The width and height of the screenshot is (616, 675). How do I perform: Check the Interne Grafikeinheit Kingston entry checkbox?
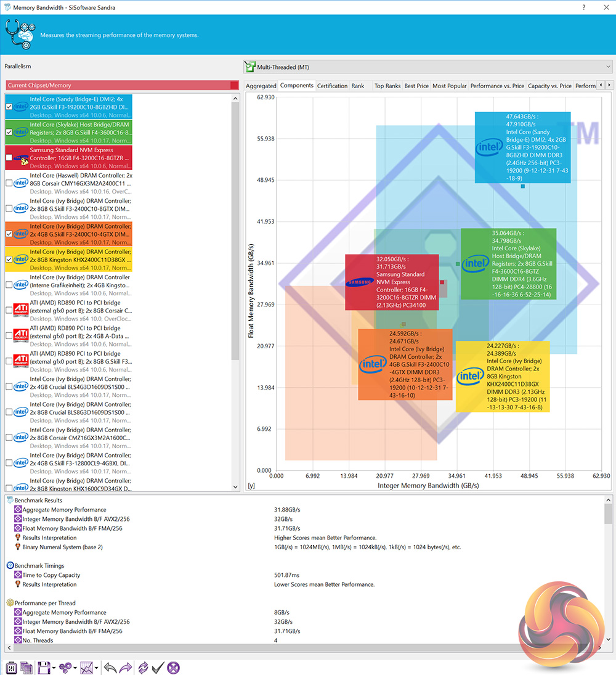pos(9,285)
